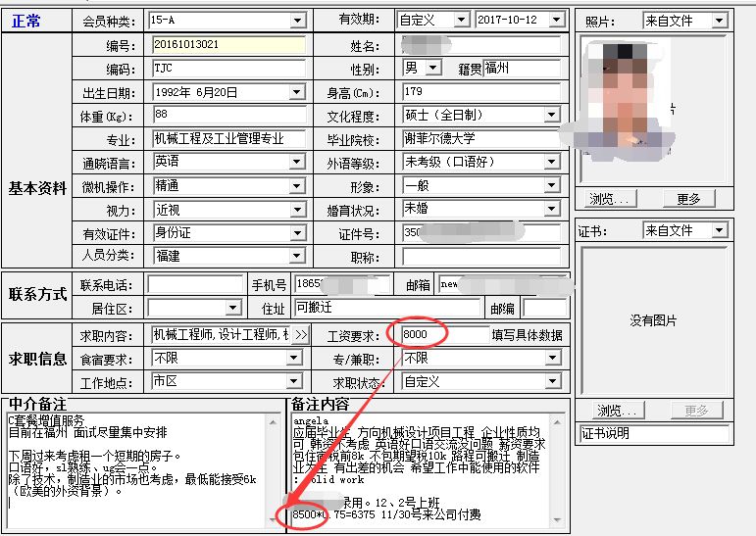756x536 pixels.
Task: Open the 求职状态 dropdown showing 自定义
Action: click(552, 381)
